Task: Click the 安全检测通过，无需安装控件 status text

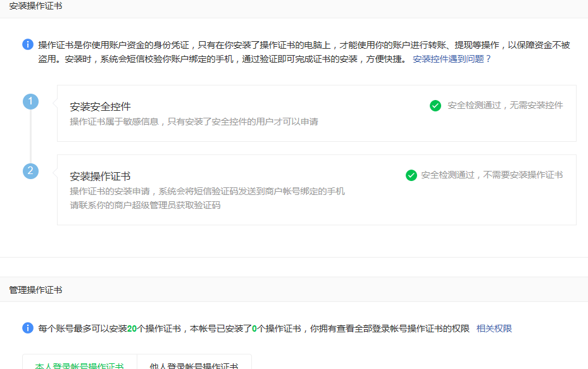Action: point(504,106)
